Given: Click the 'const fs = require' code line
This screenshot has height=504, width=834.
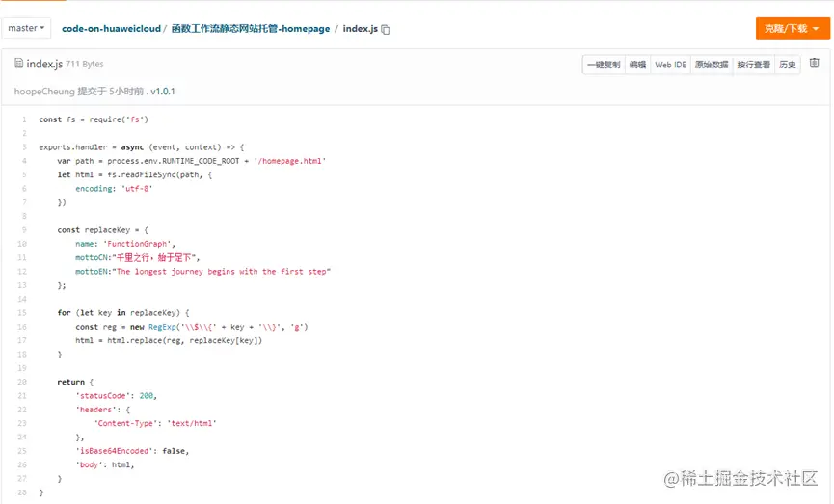Looking at the screenshot, I should point(94,119).
